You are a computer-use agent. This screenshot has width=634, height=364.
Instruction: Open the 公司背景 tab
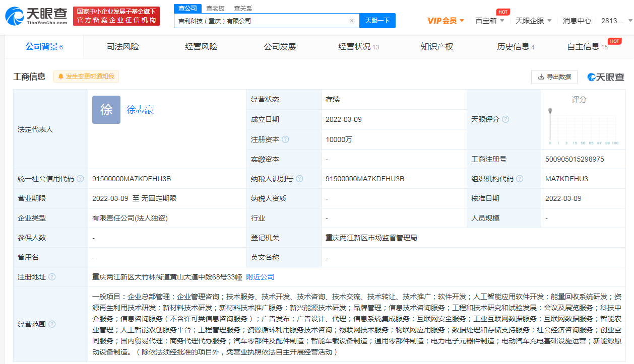point(44,47)
